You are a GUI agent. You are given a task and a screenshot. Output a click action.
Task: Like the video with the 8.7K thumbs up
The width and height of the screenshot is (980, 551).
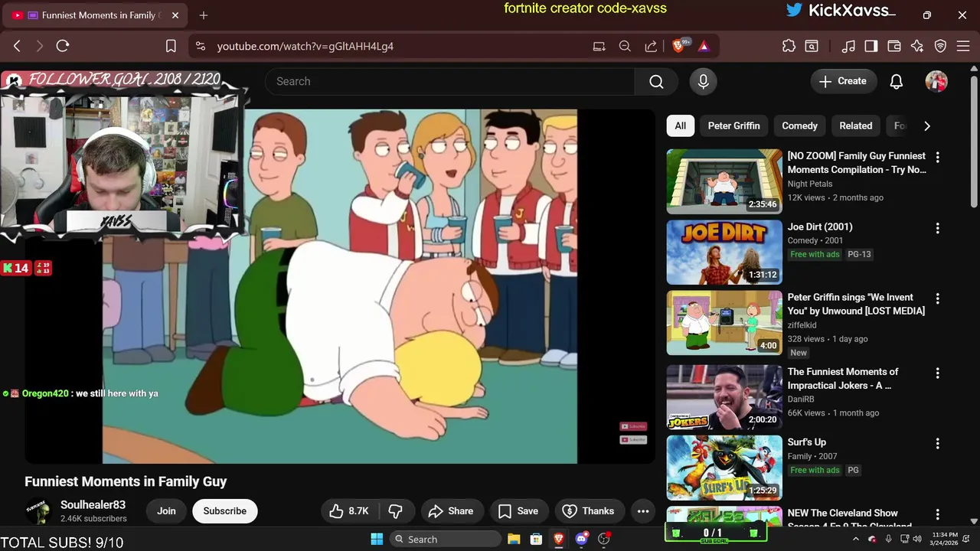[x=349, y=511]
